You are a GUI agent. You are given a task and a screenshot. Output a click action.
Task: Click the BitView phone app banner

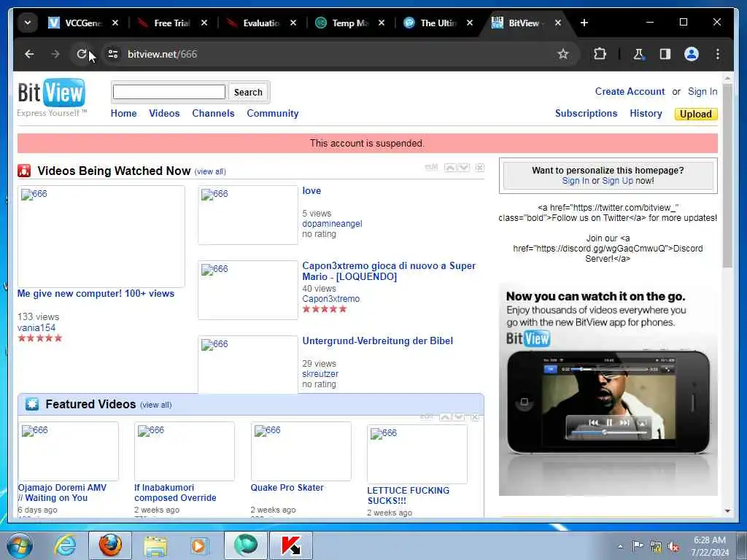coord(608,389)
